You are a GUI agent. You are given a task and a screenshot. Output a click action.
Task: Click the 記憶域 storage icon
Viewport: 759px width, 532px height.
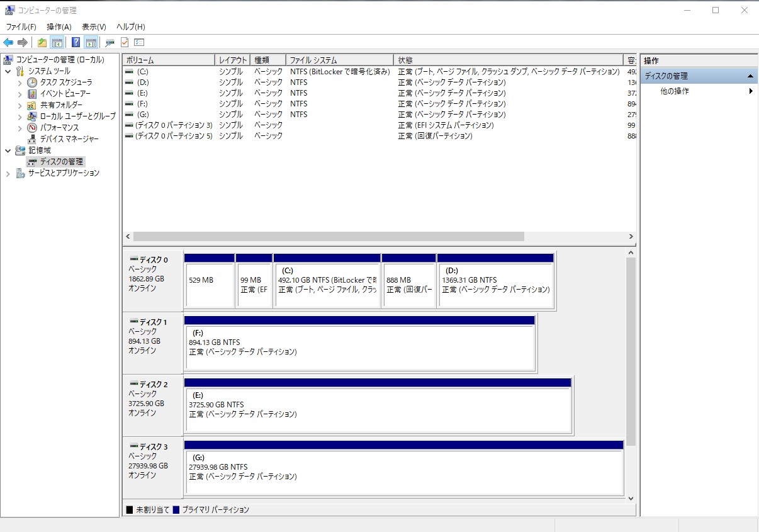[20, 150]
